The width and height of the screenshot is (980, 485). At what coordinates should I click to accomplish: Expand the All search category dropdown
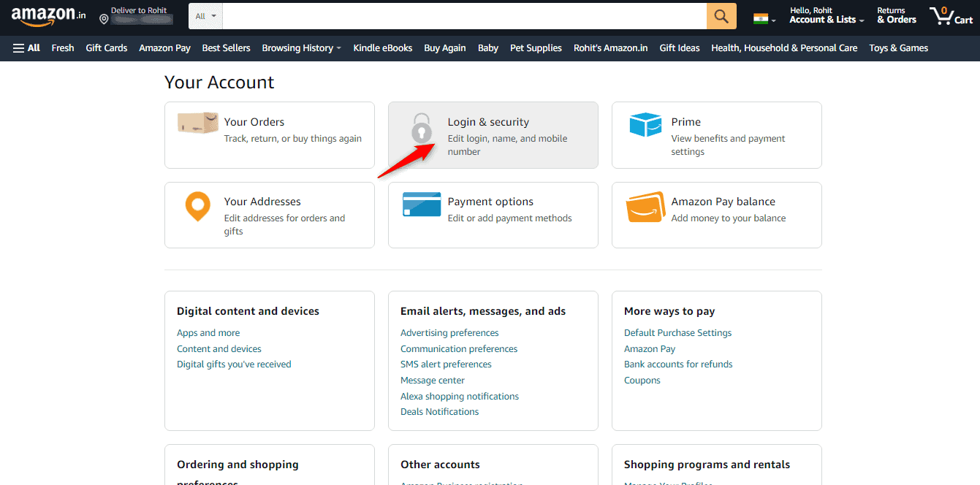point(205,15)
